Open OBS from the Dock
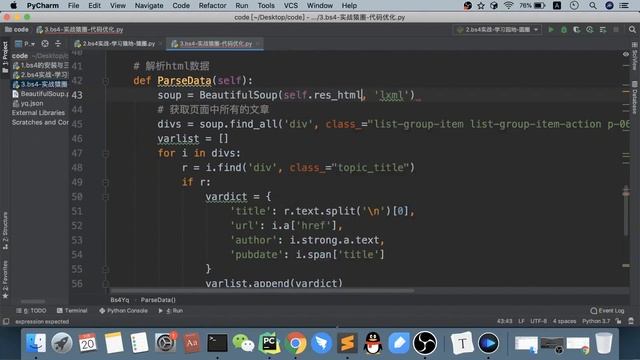 pos(424,343)
